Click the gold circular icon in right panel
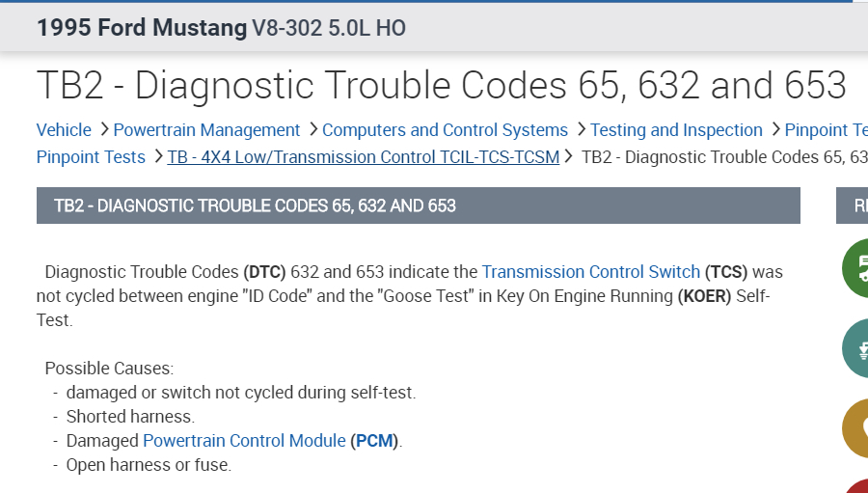The height and width of the screenshot is (493, 868). point(856,427)
